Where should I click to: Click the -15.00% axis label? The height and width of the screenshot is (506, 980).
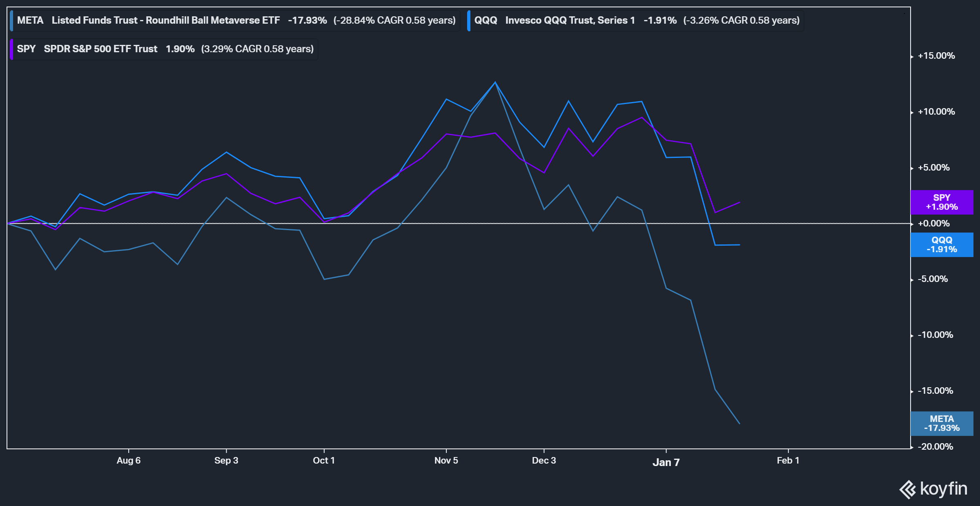(935, 391)
